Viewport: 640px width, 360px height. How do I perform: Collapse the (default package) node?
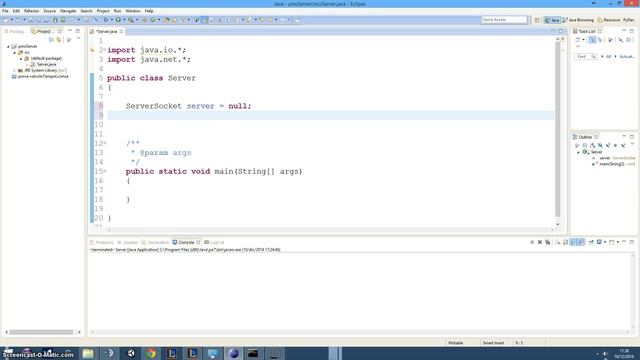21,59
